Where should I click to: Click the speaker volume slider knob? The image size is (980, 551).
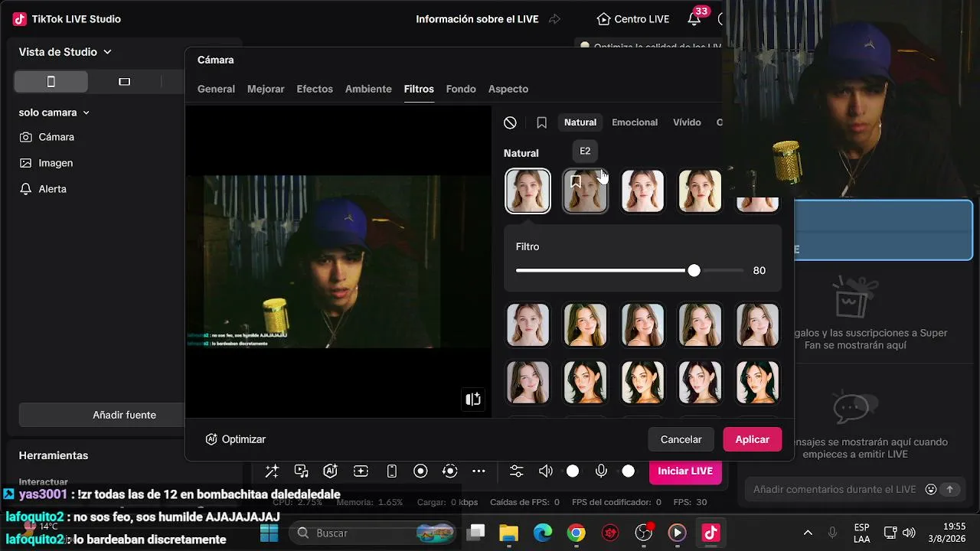point(573,471)
